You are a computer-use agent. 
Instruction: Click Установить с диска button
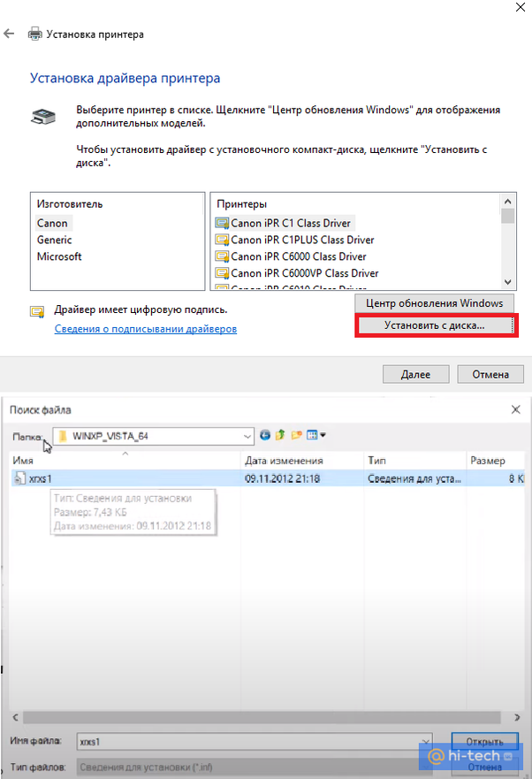click(435, 325)
